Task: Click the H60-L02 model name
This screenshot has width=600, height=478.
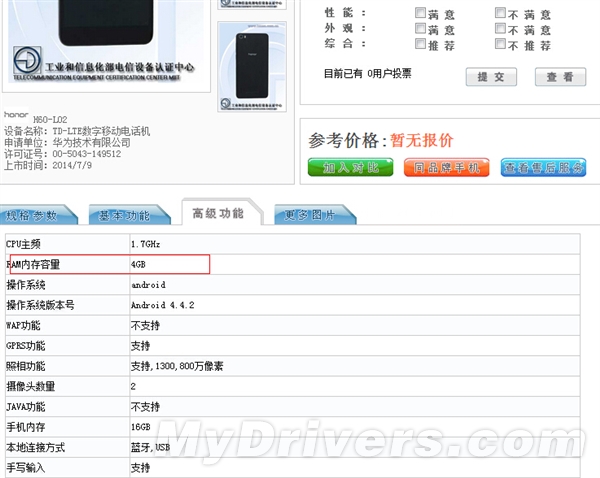Action: click(50, 119)
